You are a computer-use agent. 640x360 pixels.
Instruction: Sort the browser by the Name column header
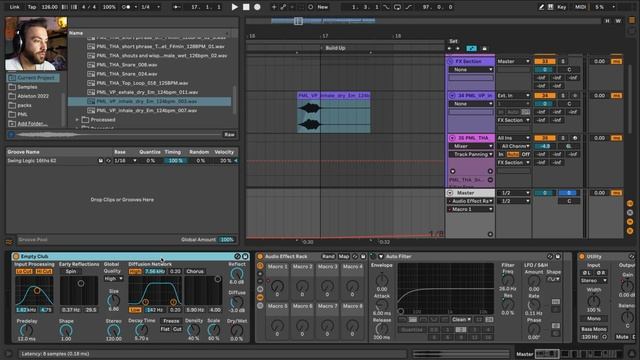click(x=76, y=33)
